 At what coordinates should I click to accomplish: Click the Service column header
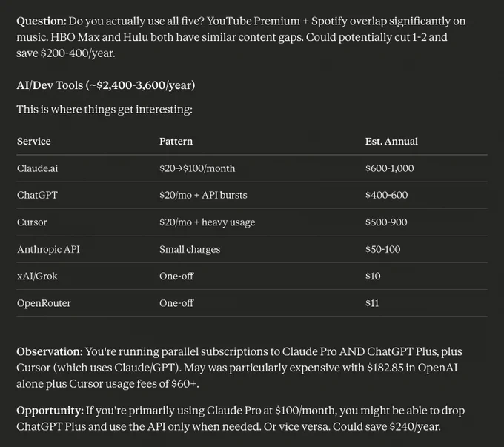pos(34,141)
